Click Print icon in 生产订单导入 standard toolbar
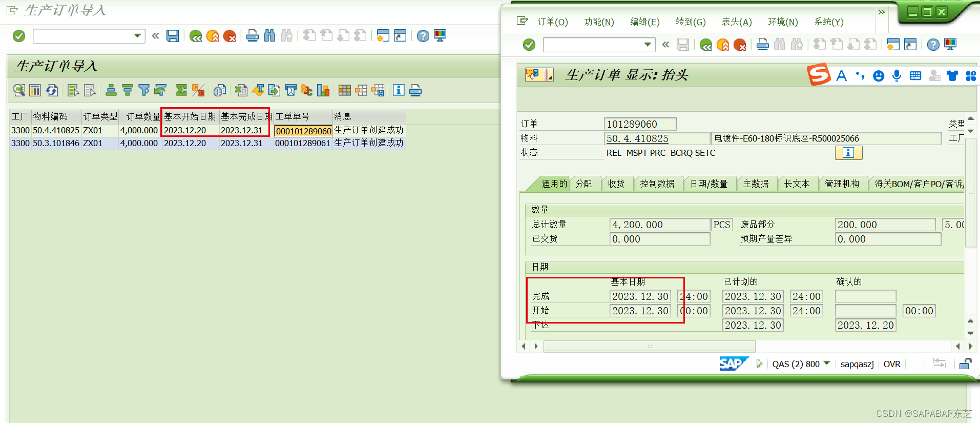Viewport: 980px width, 423px height. point(252,36)
